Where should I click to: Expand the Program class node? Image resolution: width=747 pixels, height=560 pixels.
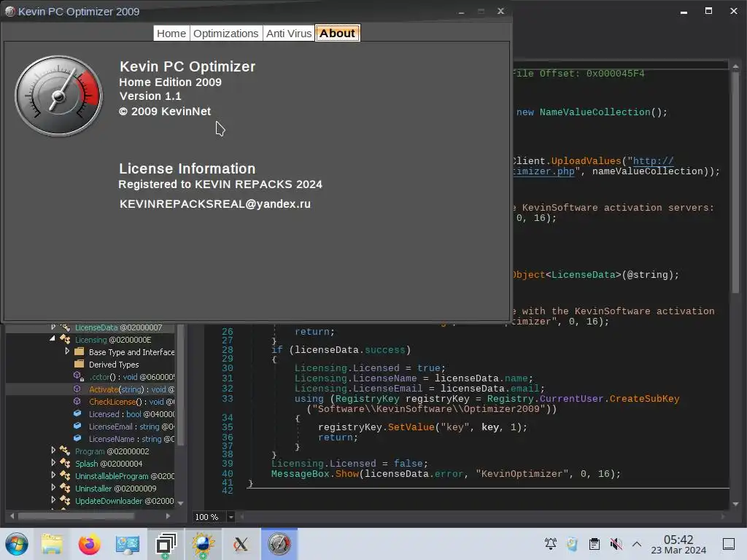pos(53,451)
